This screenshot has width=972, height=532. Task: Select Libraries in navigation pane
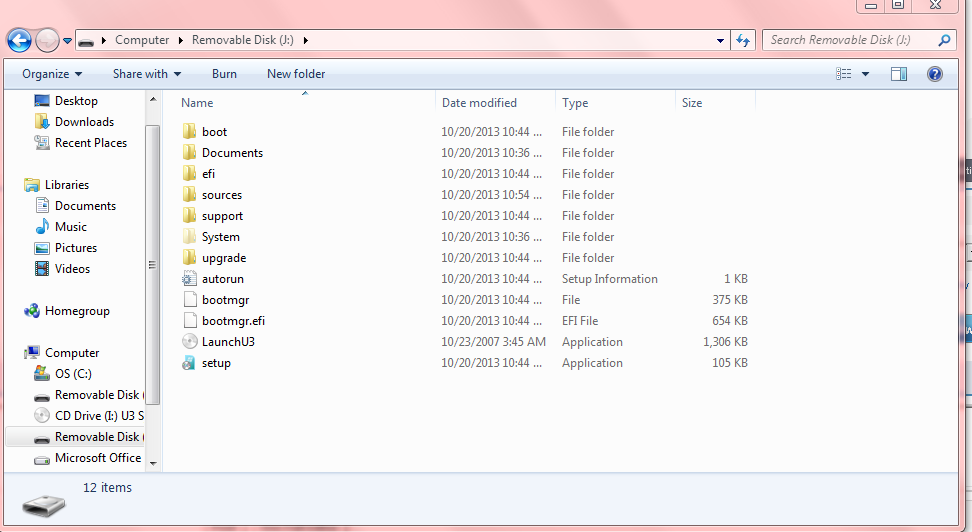pyautogui.click(x=66, y=185)
